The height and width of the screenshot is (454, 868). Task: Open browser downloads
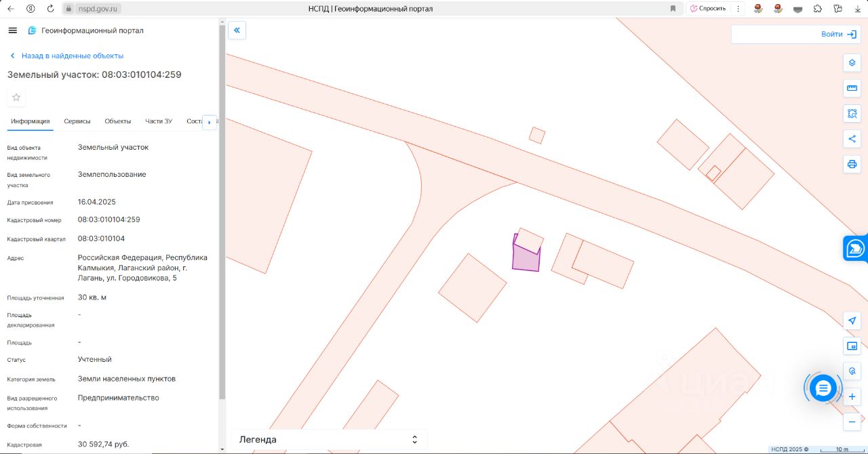[x=857, y=9]
